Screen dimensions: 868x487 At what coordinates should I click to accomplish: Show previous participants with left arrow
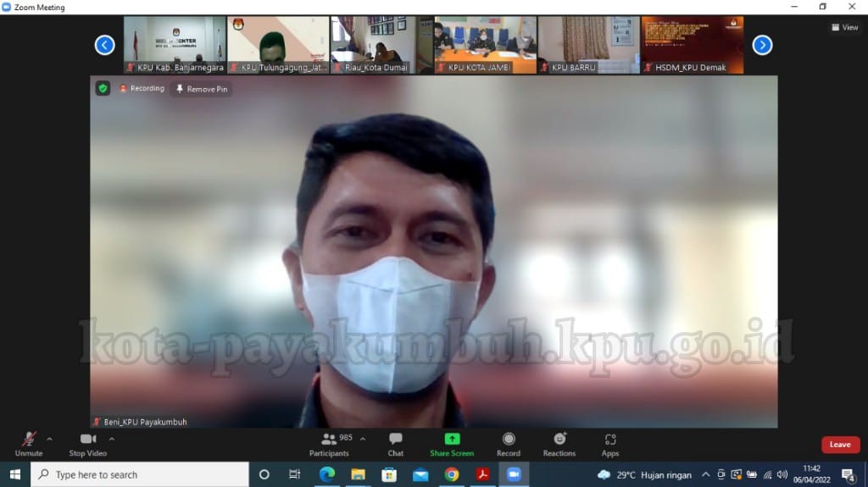(x=105, y=45)
